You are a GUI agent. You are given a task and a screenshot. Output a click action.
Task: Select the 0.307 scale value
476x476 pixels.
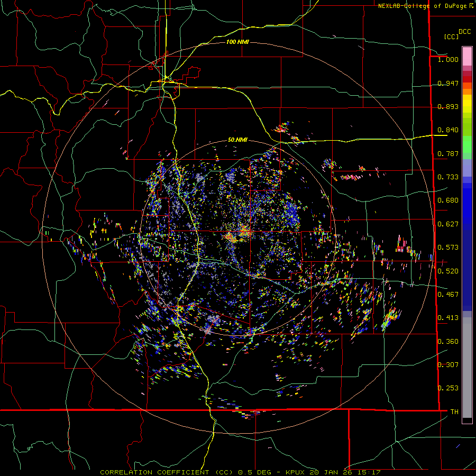click(x=448, y=365)
